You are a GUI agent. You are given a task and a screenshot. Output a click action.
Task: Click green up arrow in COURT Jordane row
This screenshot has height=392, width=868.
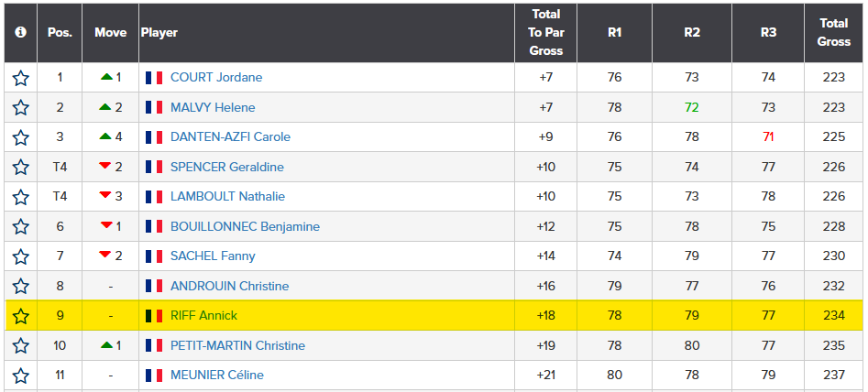(x=106, y=78)
